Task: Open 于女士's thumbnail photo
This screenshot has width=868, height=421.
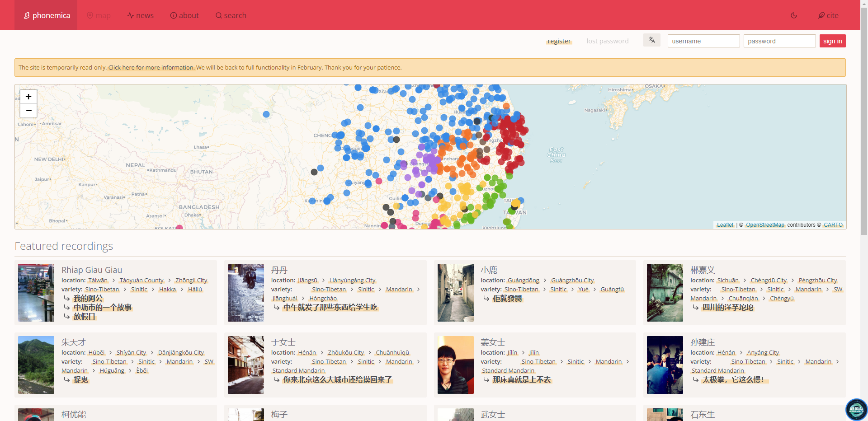Action: click(246, 365)
